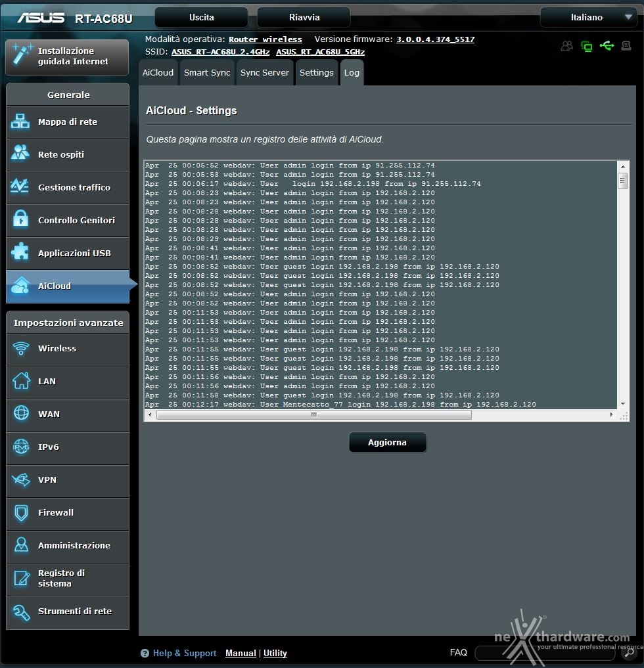Viewport: 644px width, 668px height.
Task: Click the Applicazioni USB puzzle icon
Action: click(x=20, y=252)
